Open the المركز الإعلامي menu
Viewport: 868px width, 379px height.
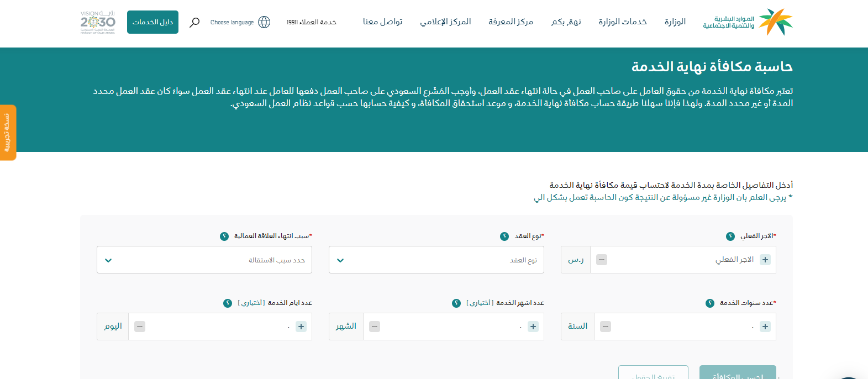point(445,22)
